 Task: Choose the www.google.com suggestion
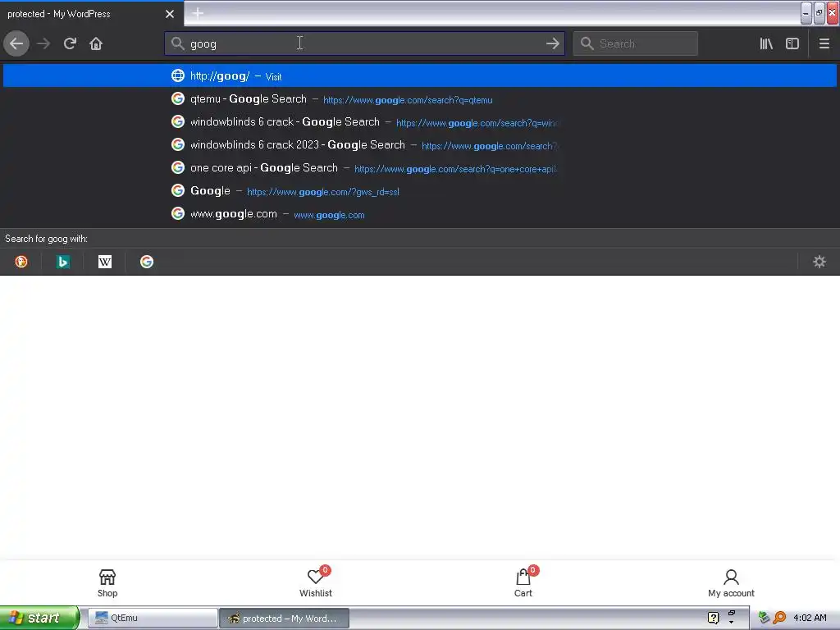tap(420, 214)
